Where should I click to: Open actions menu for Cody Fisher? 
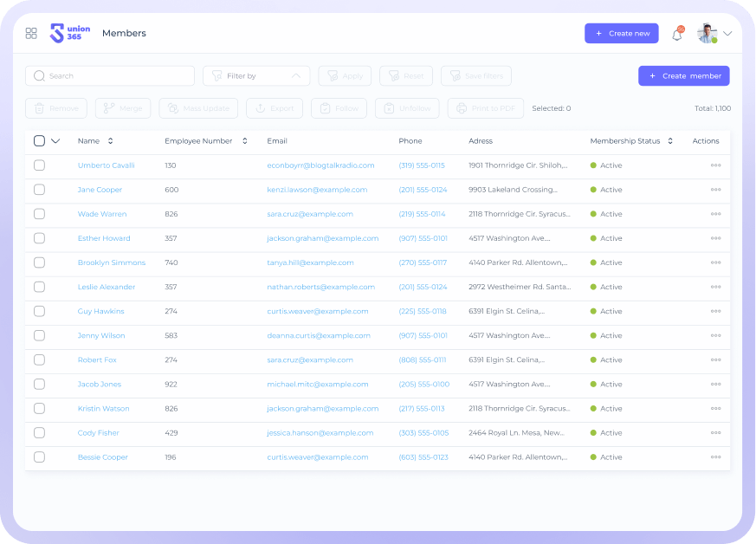(715, 433)
